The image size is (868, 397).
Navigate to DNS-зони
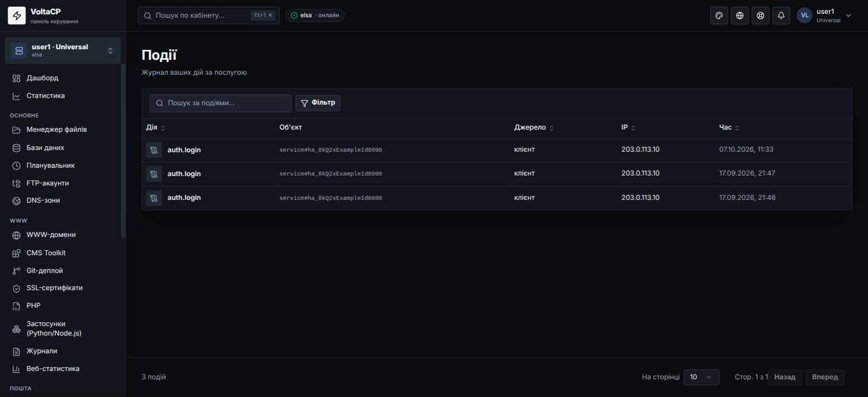(63, 200)
